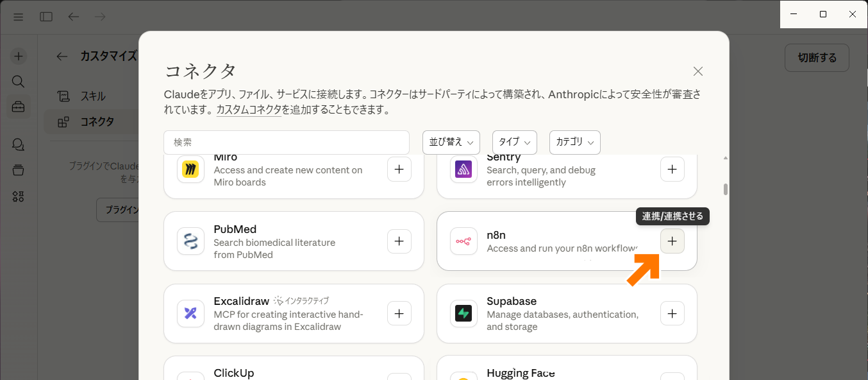Image resolution: width=868 pixels, height=380 pixels.
Task: Open a new chat with the plus icon
Action: [x=18, y=56]
